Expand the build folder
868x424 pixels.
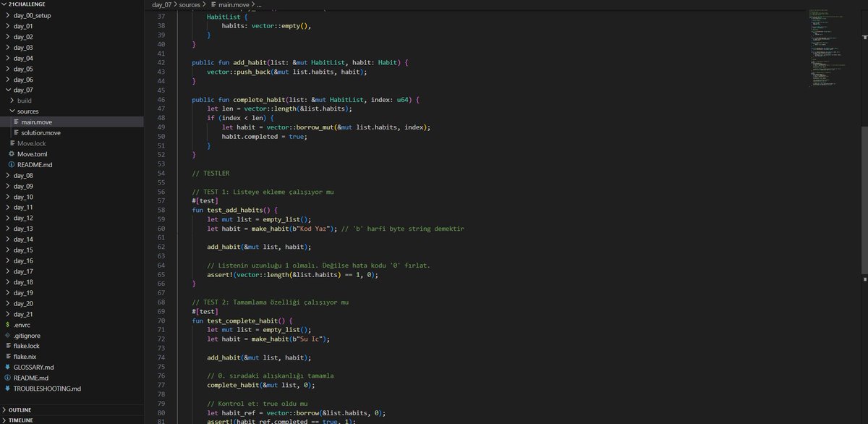point(12,101)
